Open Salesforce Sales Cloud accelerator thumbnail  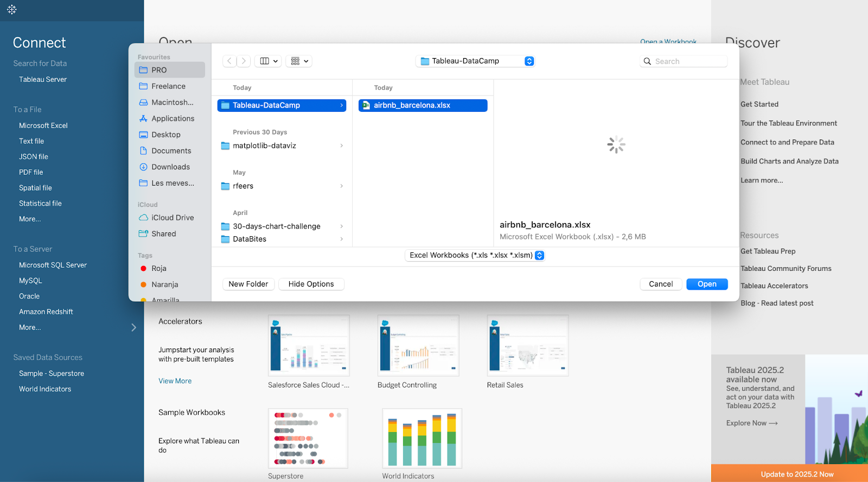pos(309,346)
